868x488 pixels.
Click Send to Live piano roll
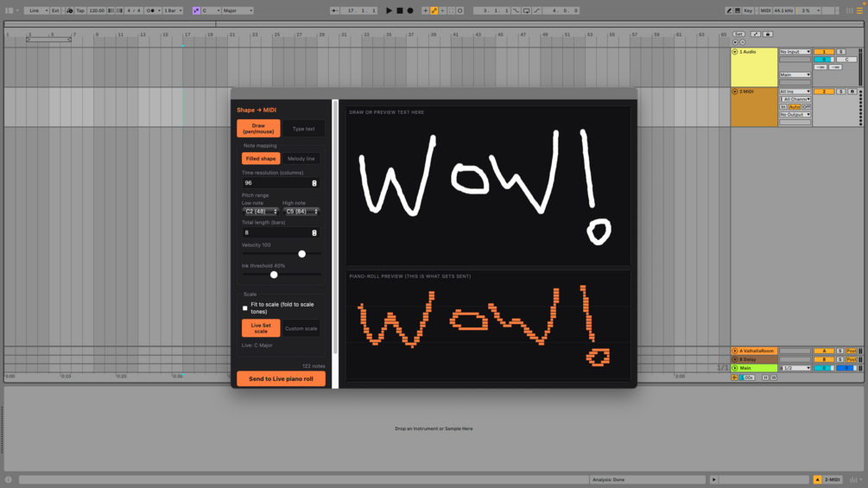coord(281,378)
